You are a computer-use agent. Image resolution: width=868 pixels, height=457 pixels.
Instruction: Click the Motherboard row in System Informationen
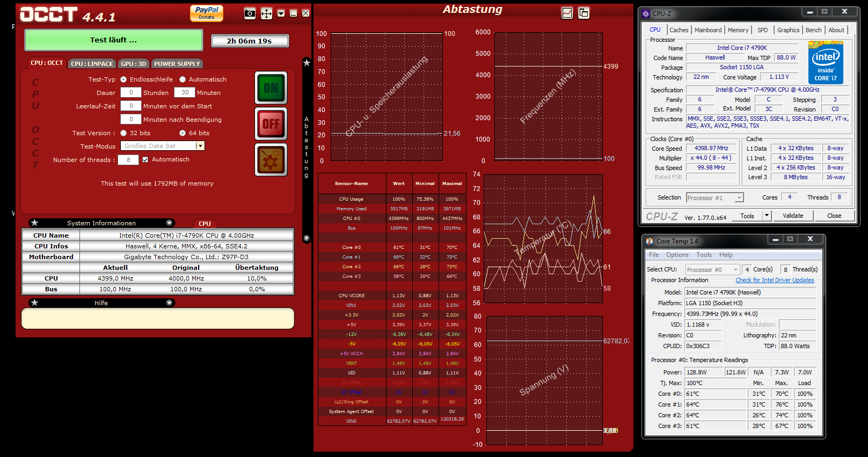point(158,257)
